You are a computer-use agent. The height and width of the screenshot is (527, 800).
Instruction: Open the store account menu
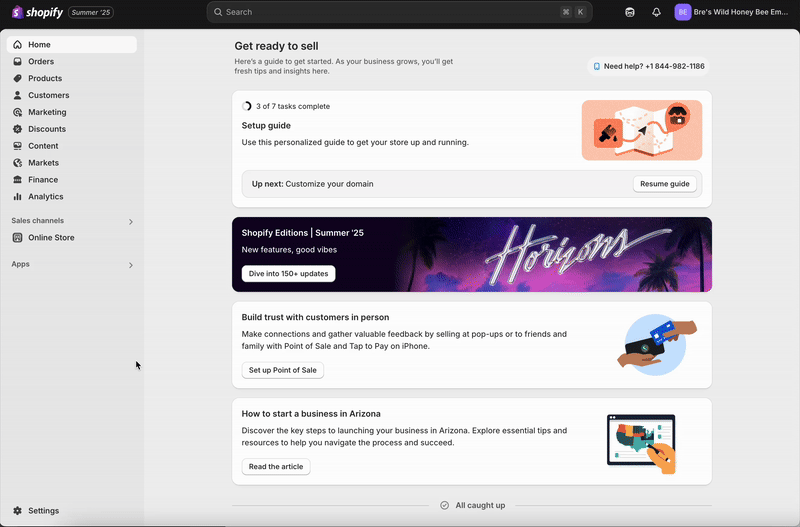(731, 12)
